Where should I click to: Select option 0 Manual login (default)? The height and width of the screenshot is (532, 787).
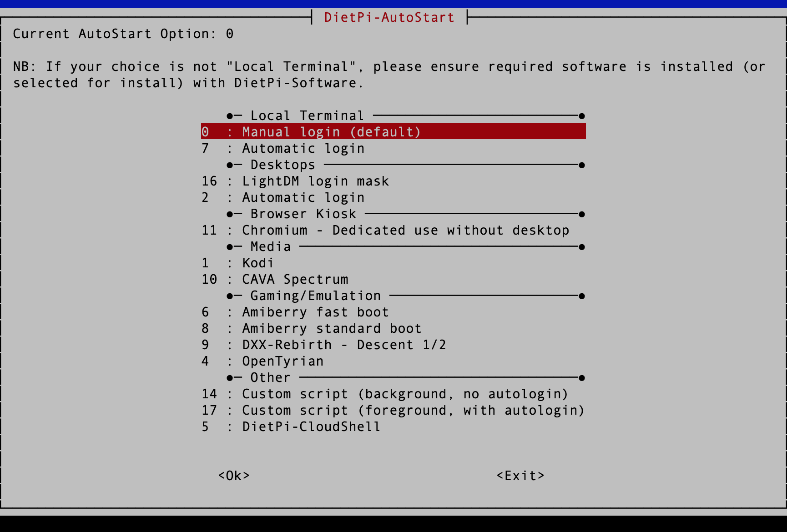coord(393,132)
